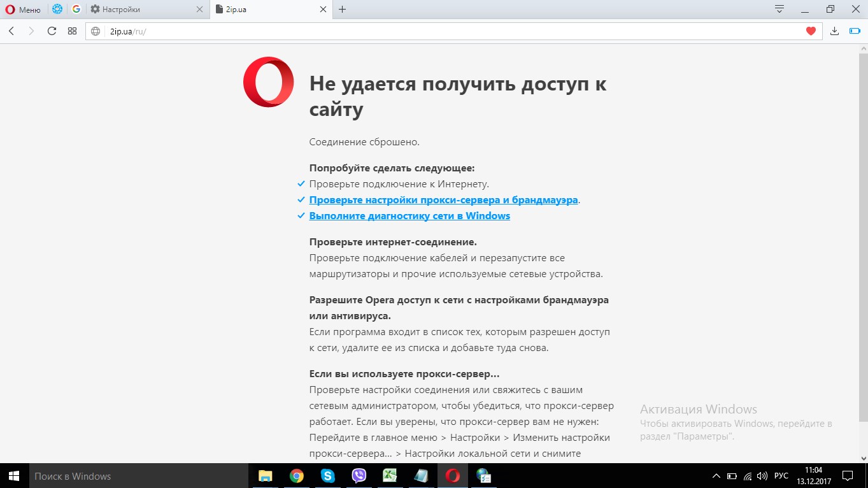Close the Настройки tab
Image resolution: width=868 pixels, height=488 pixels.
click(x=198, y=10)
